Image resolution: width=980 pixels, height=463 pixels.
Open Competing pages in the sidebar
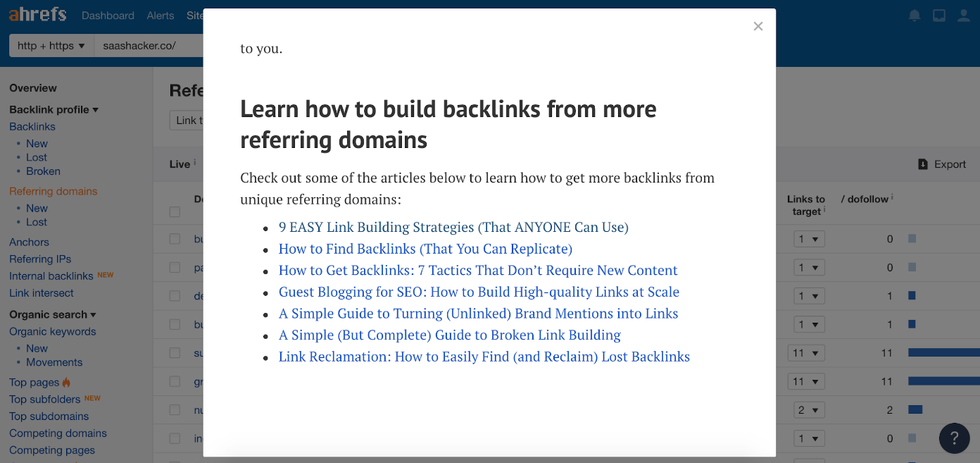click(x=52, y=450)
